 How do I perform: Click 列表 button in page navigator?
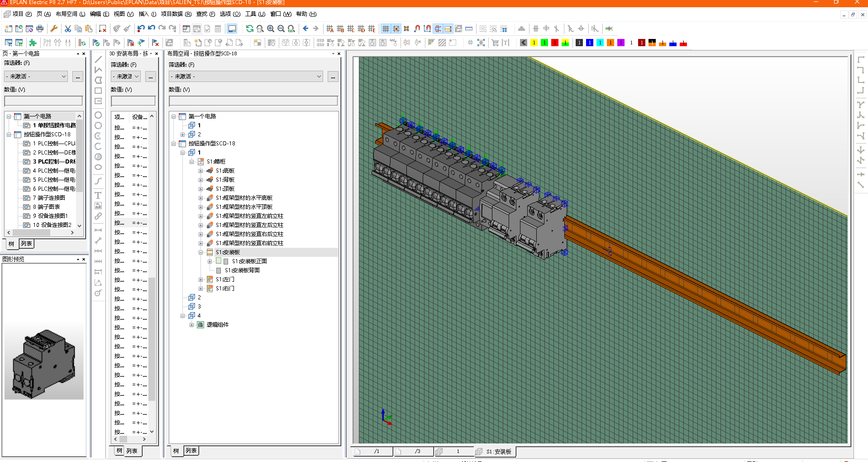[27, 244]
